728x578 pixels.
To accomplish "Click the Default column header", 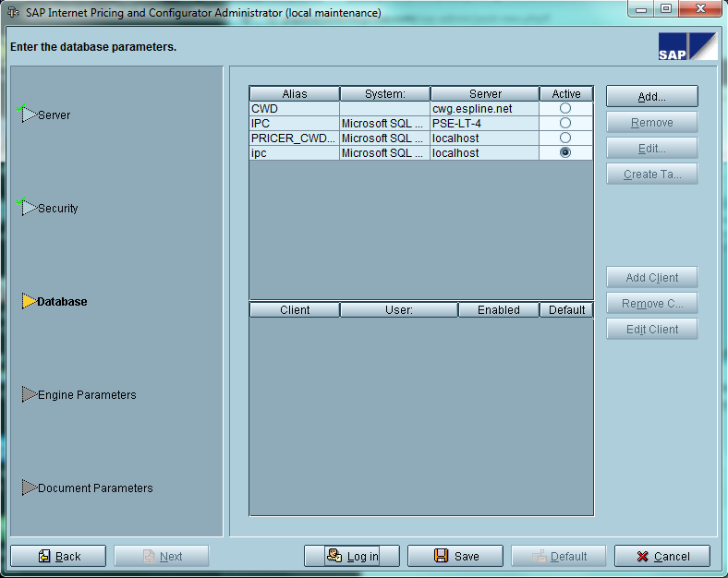I will point(566,310).
